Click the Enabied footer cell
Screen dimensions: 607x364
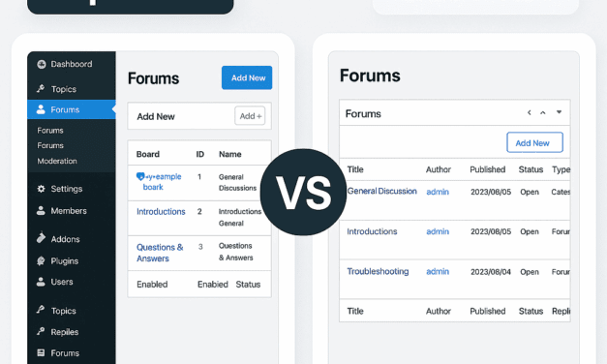[x=213, y=285]
